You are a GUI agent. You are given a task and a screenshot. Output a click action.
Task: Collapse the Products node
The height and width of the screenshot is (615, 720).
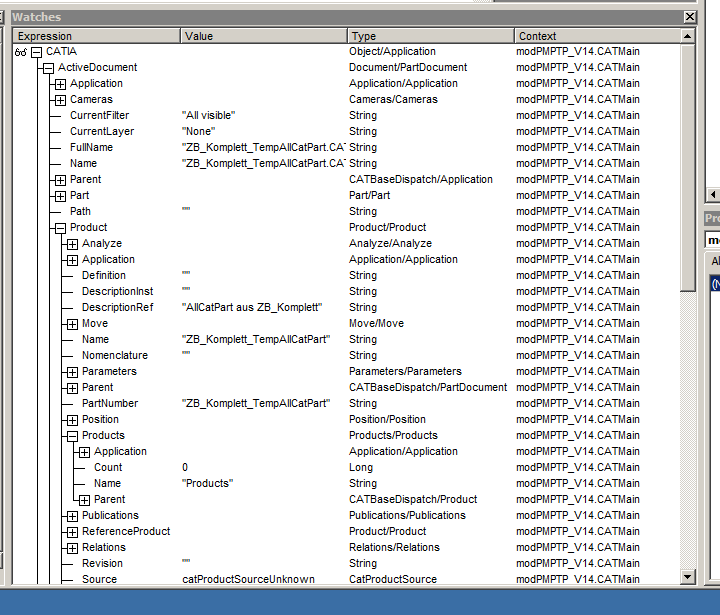[72, 436]
